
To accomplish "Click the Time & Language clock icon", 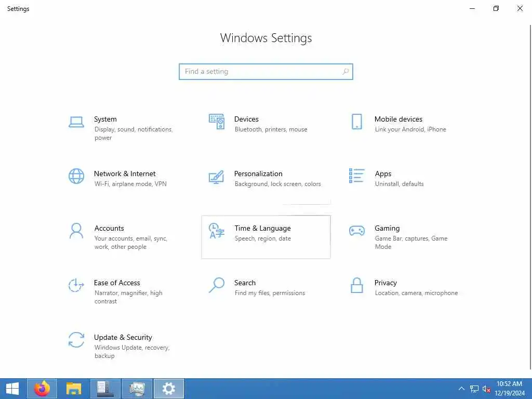I will (x=217, y=231).
